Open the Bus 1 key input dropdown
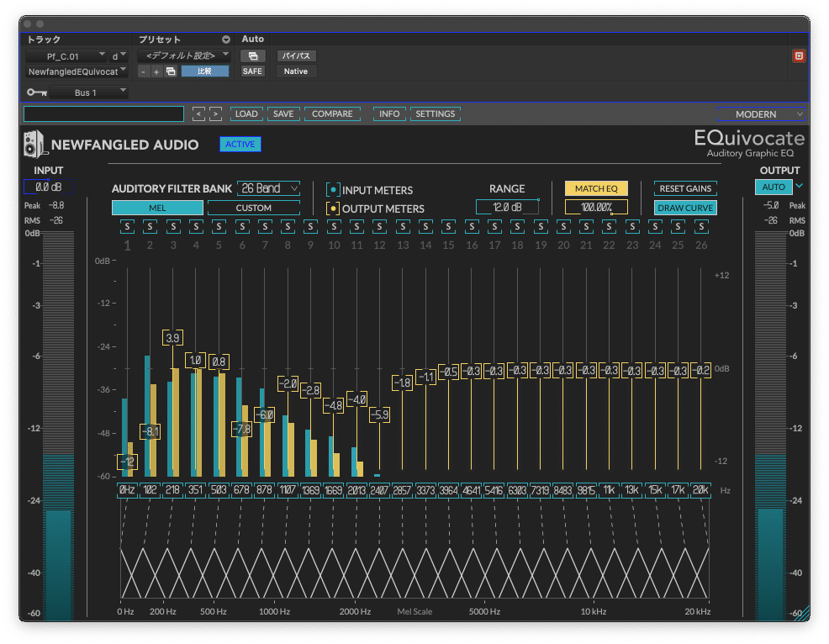The height and width of the screenshot is (644, 829). pyautogui.click(x=89, y=92)
